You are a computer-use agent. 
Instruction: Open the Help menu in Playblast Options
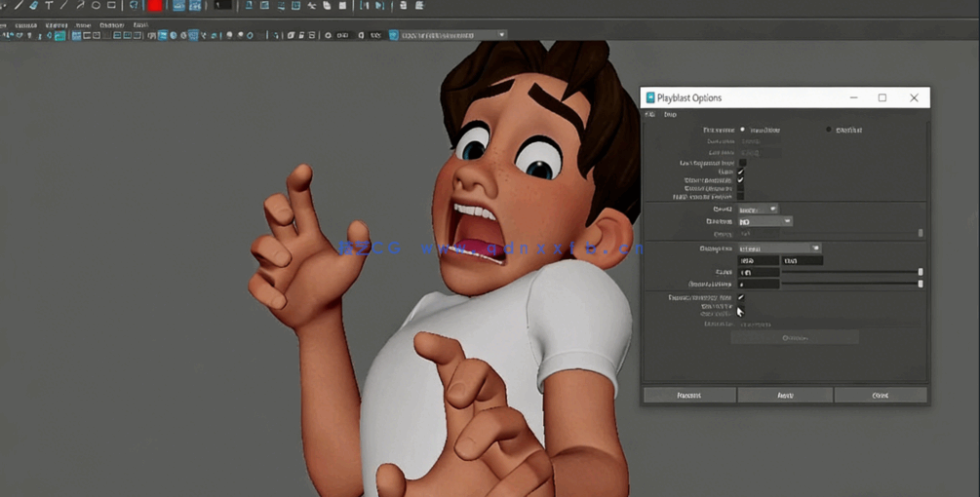[x=670, y=114]
